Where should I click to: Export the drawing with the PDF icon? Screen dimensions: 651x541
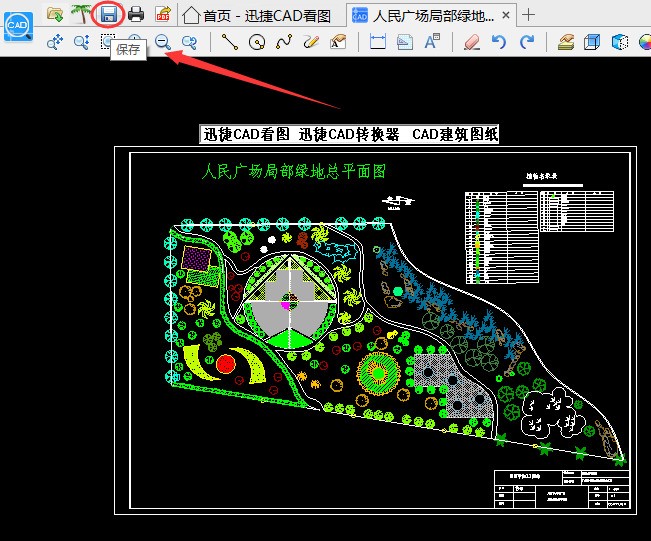point(162,14)
